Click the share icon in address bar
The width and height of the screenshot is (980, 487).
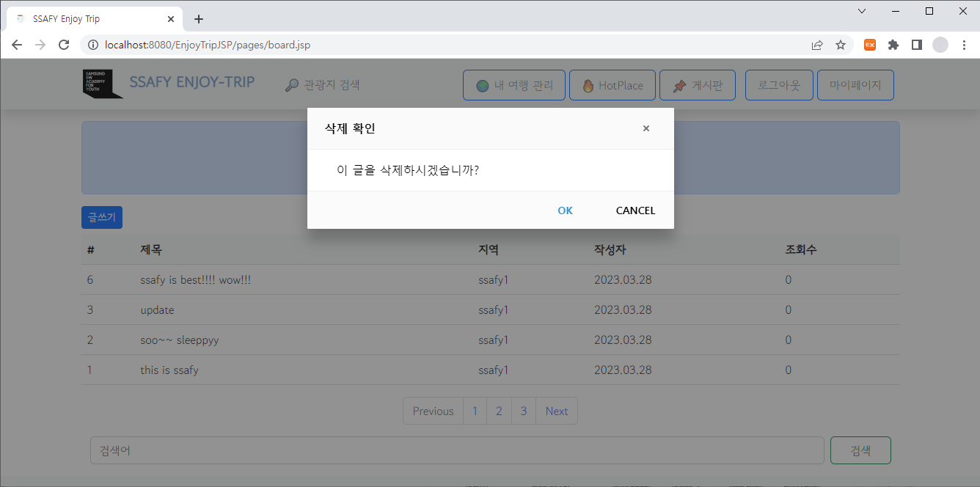click(x=816, y=44)
